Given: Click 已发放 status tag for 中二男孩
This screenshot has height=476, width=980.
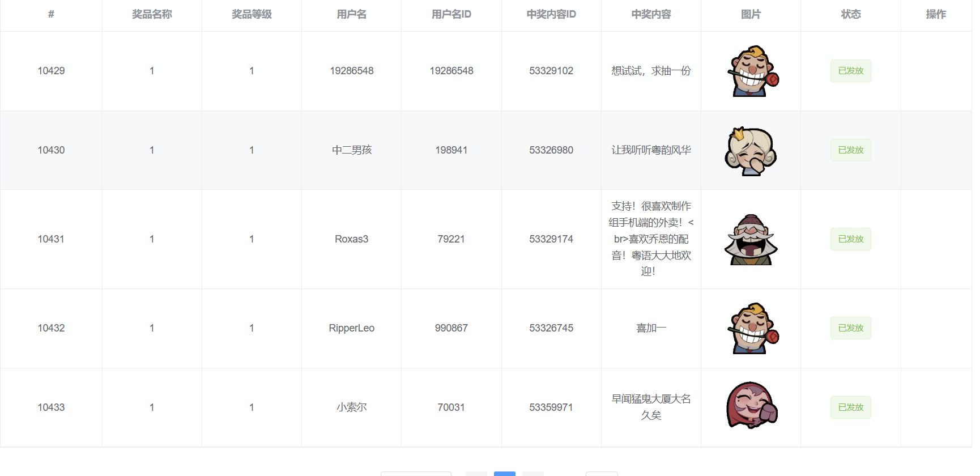Looking at the screenshot, I should click(850, 150).
